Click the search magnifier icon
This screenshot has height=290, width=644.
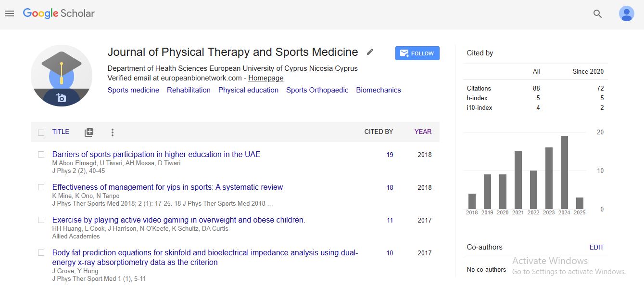[597, 14]
